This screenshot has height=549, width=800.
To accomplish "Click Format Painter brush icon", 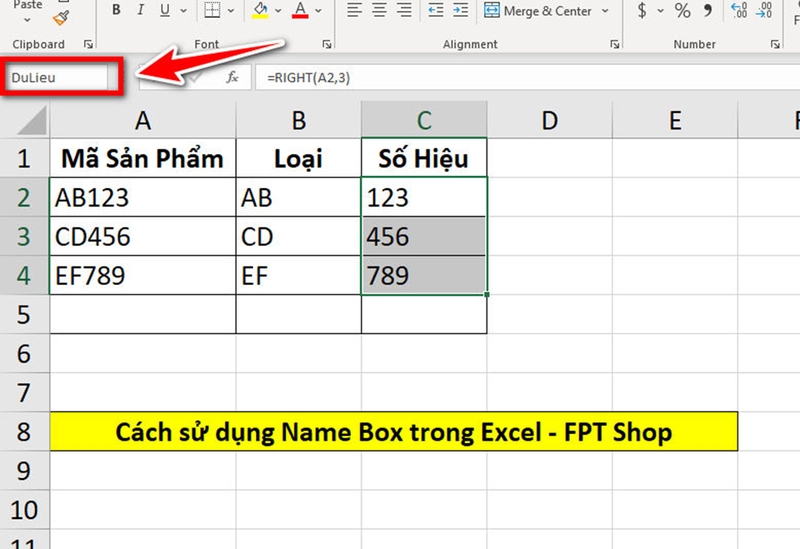I will (61, 18).
